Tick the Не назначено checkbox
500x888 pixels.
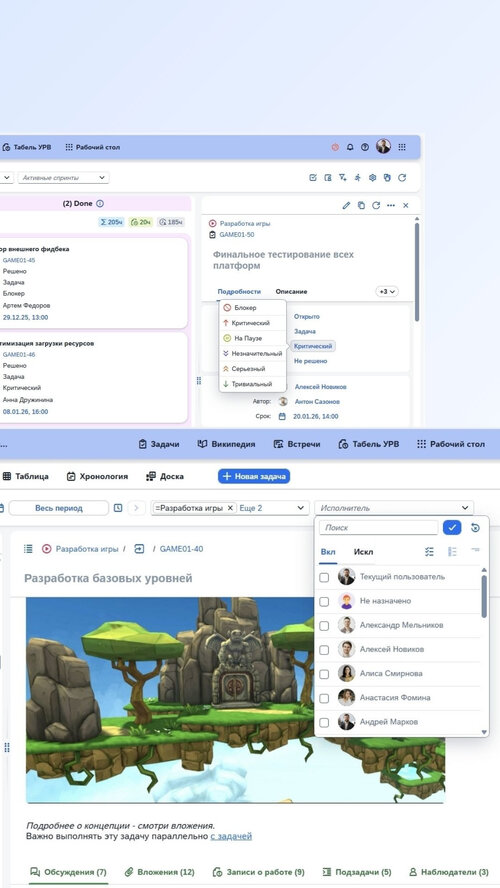[324, 601]
